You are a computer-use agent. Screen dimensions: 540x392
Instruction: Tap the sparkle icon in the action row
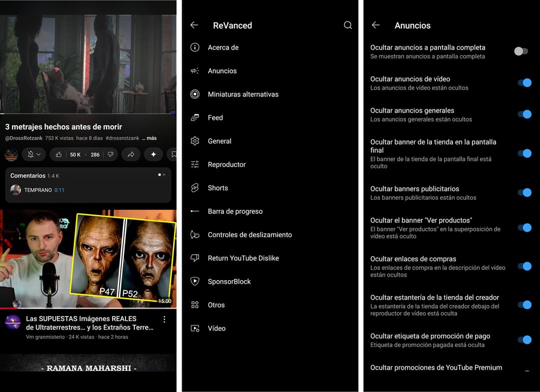[x=153, y=154]
